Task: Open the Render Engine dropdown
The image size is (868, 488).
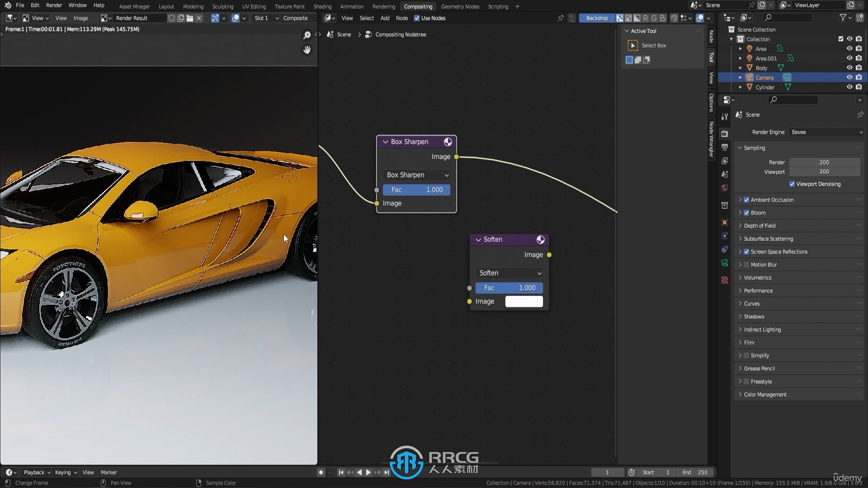Action: pyautogui.click(x=826, y=132)
